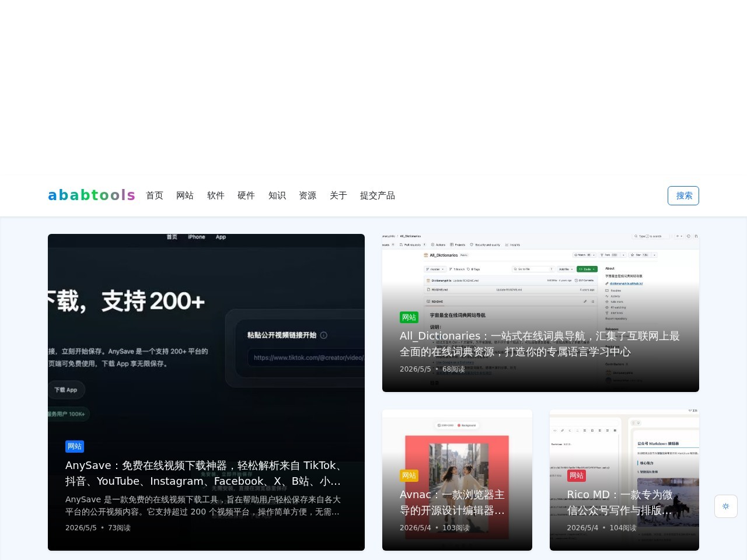Open the 关于 page
747x560 pixels.
[338, 195]
